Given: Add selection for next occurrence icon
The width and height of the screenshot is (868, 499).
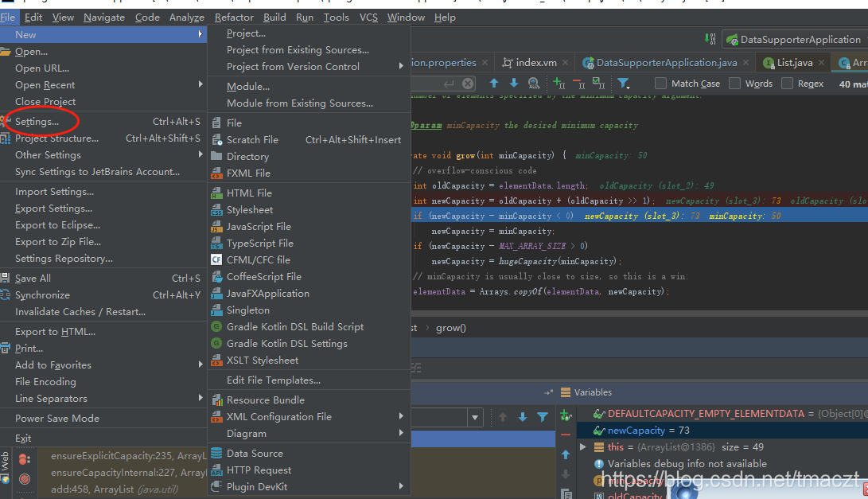Looking at the screenshot, I should point(559,83).
